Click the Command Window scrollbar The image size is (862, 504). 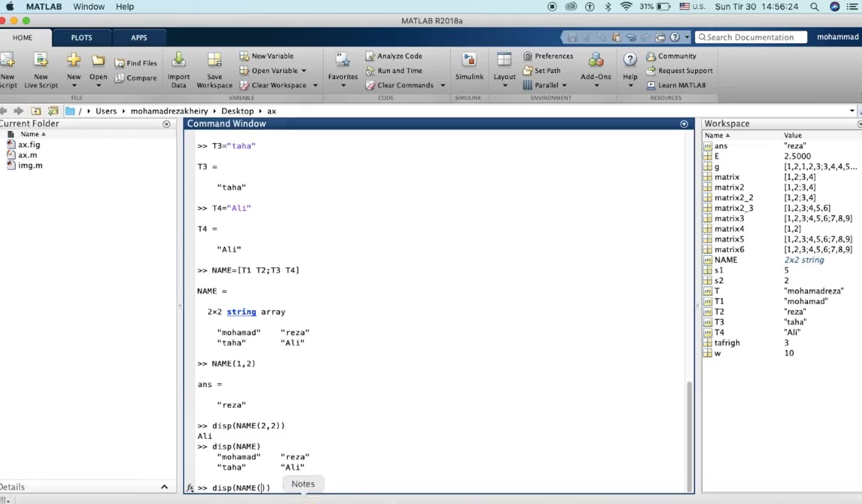690,436
